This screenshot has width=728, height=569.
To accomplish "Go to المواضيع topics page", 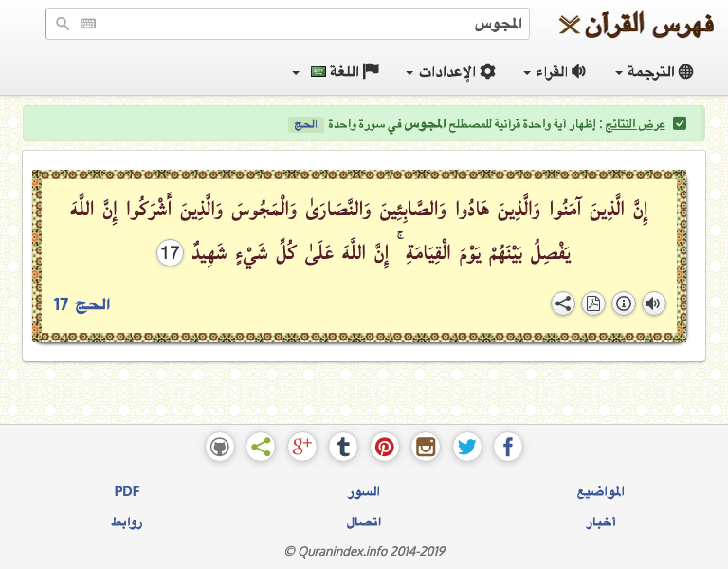I will pos(600,491).
